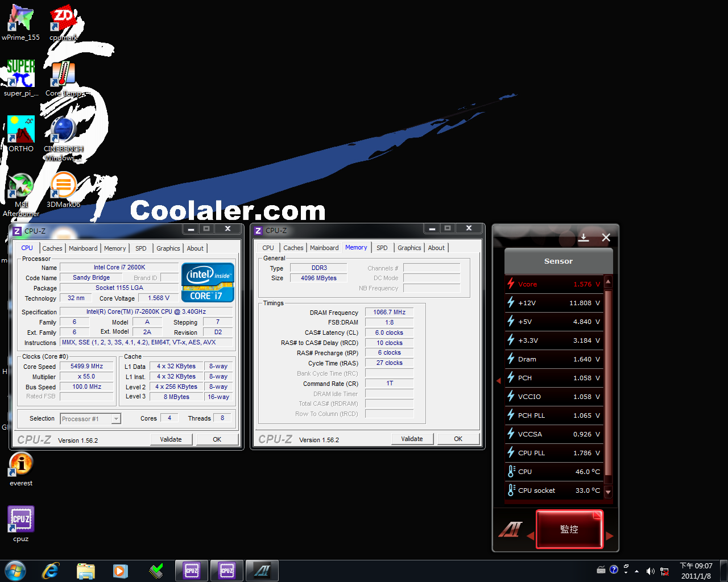Close the Sensor panel with X
728x582 pixels.
click(x=606, y=238)
